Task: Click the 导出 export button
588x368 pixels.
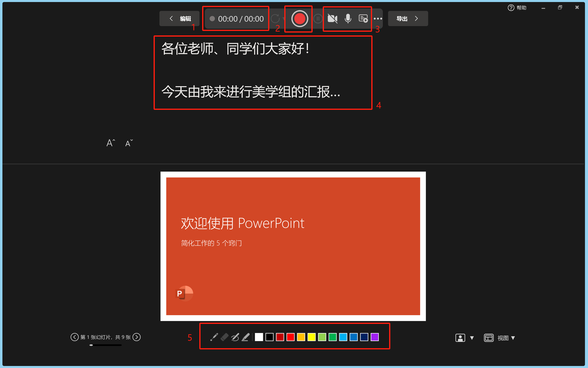Action: (x=408, y=19)
